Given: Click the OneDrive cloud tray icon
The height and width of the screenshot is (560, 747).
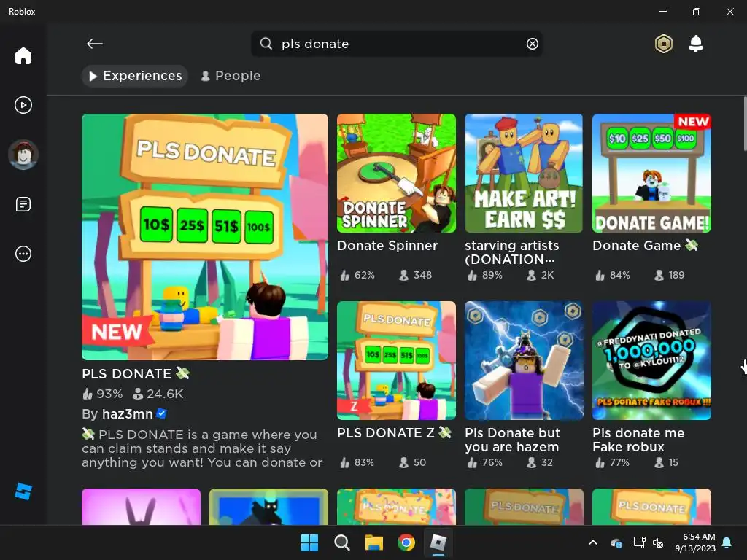Looking at the screenshot, I should 616,542.
